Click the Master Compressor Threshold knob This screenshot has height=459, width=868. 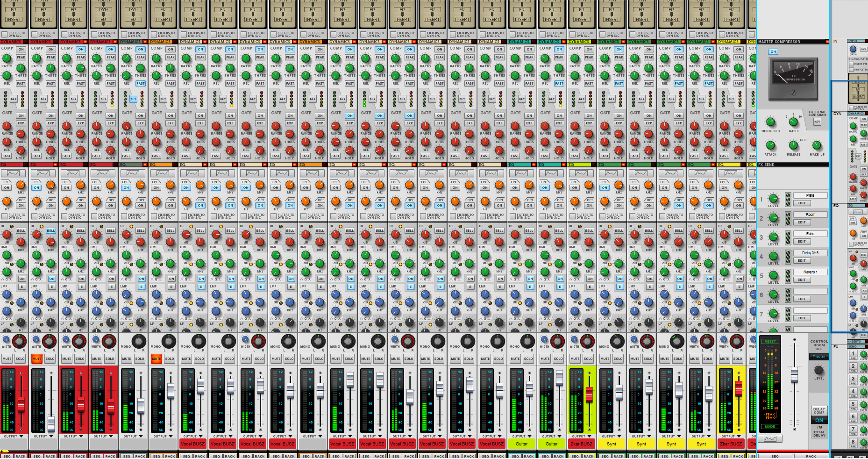point(770,122)
